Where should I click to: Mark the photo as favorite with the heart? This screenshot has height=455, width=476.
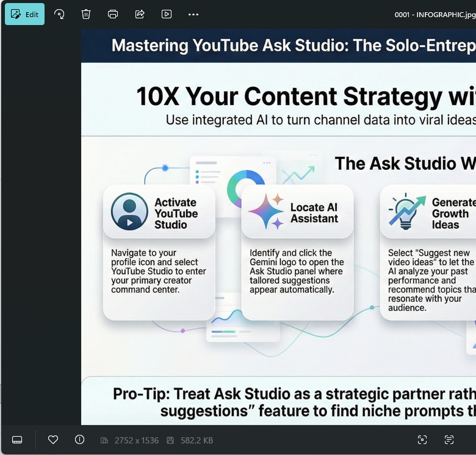coord(53,440)
